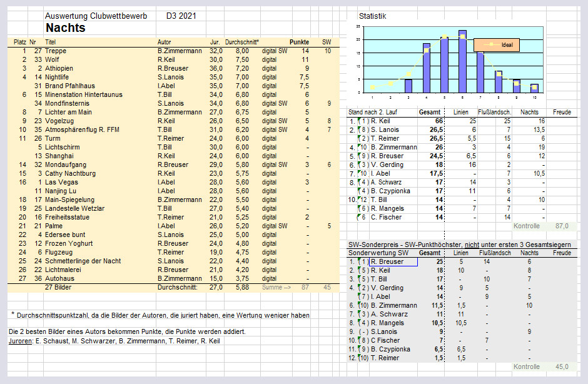
Task: Select the 'Freiheitsstatue' title cell
Action: (x=67, y=217)
